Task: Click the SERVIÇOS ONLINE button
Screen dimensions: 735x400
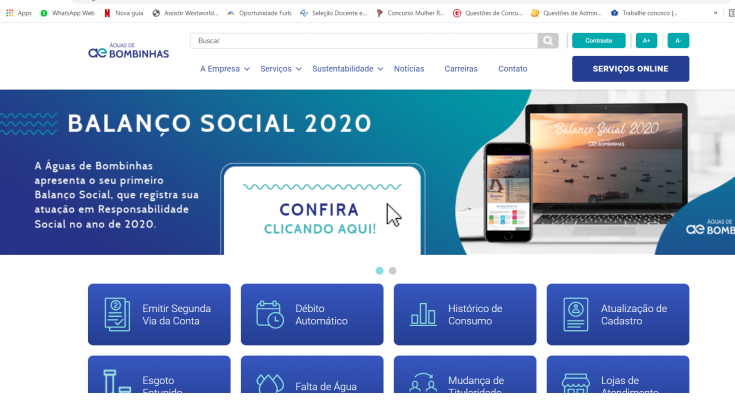Action: pyautogui.click(x=630, y=69)
